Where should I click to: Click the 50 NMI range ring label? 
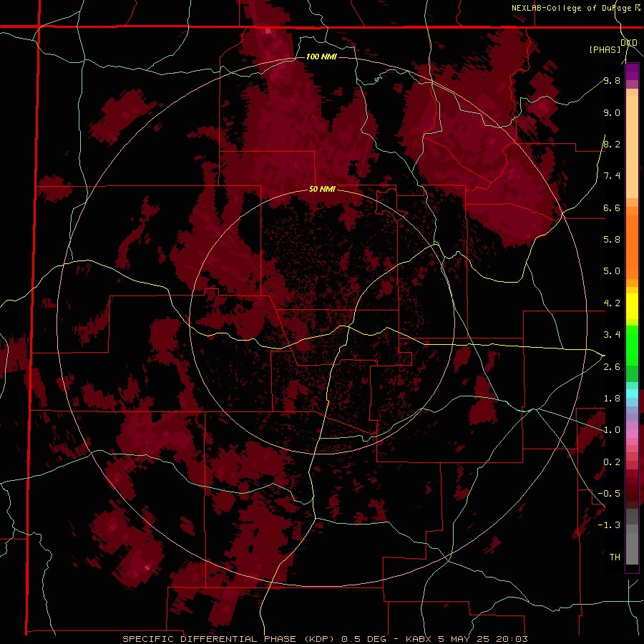pyautogui.click(x=322, y=189)
